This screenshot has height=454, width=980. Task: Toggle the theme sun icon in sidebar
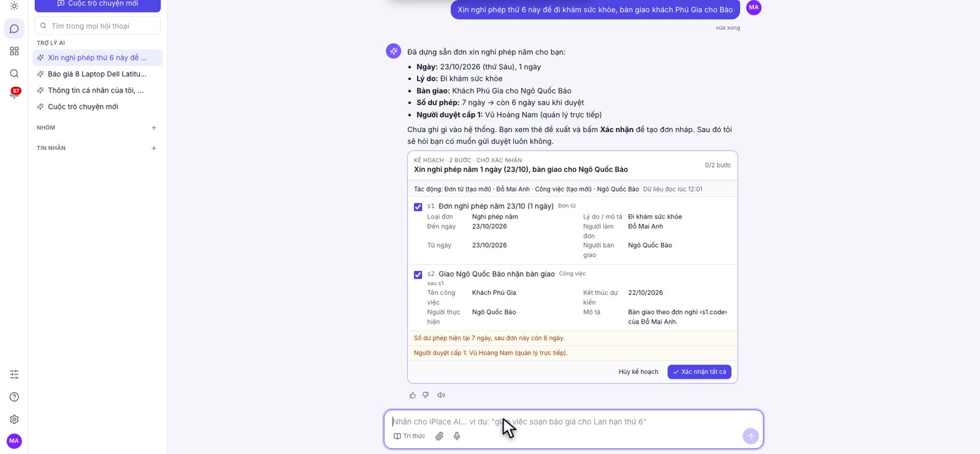14,6
